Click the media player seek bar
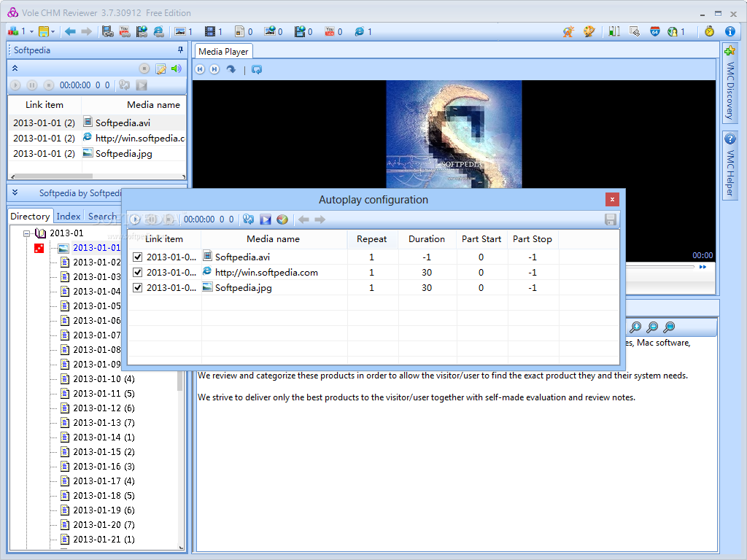This screenshot has width=747, height=560. (659, 267)
